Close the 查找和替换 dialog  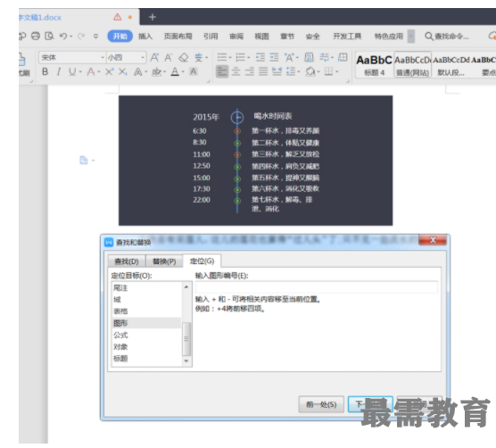click(433, 240)
